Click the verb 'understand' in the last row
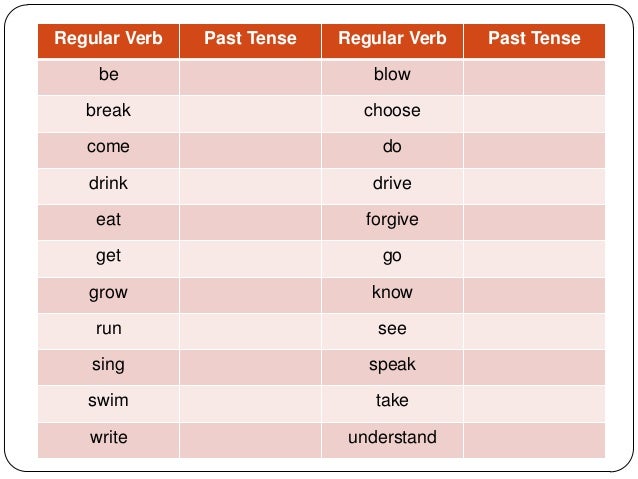 point(392,437)
